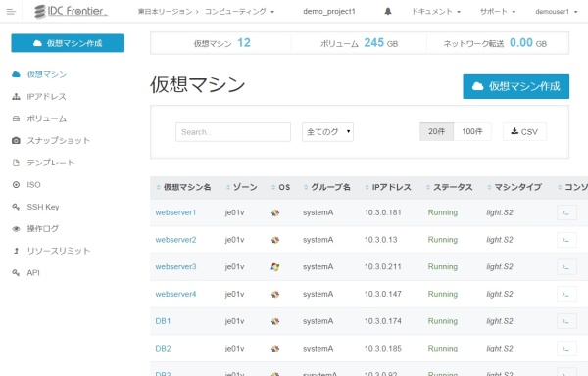Image resolution: width=588 pixels, height=376 pixels.
Task: Click the OS icon in DB2 row
Action: (275, 349)
